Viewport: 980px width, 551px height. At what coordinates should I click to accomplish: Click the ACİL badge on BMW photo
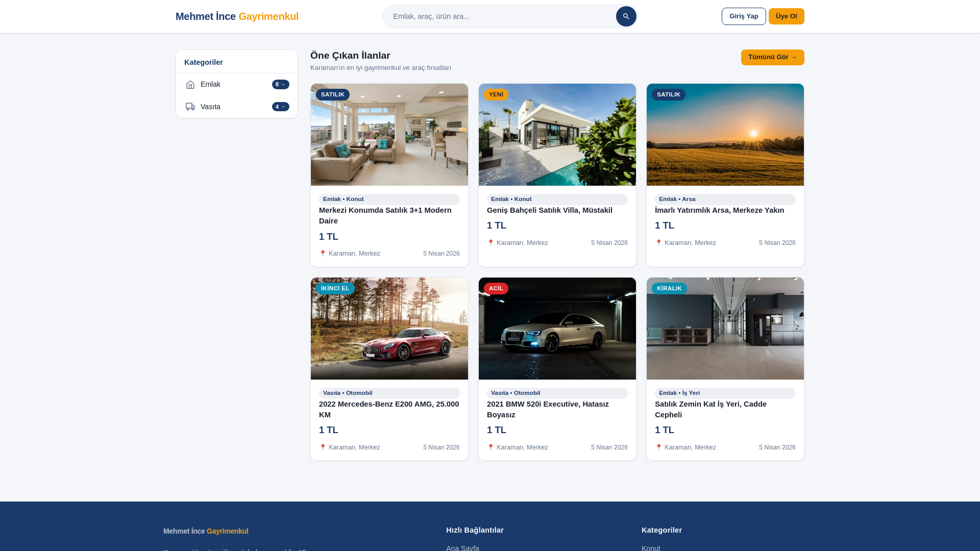(x=496, y=288)
